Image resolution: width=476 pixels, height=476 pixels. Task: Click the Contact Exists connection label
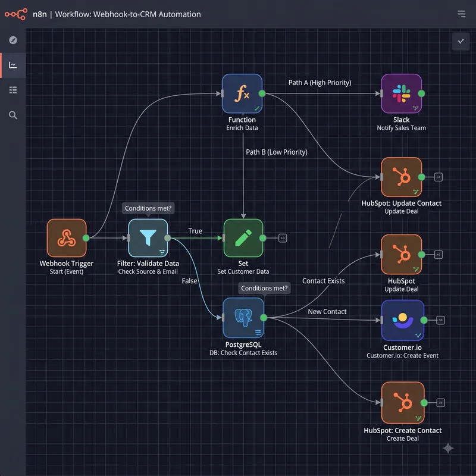click(323, 281)
